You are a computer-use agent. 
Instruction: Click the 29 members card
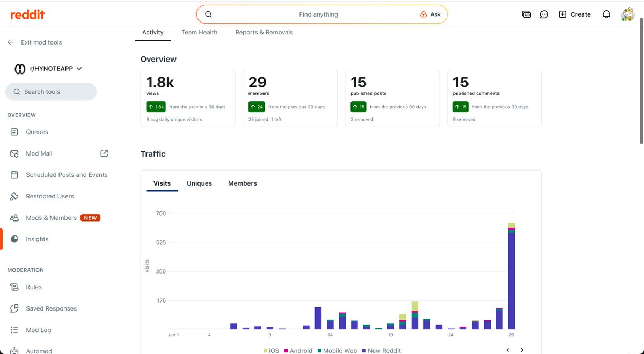pyautogui.click(x=290, y=98)
